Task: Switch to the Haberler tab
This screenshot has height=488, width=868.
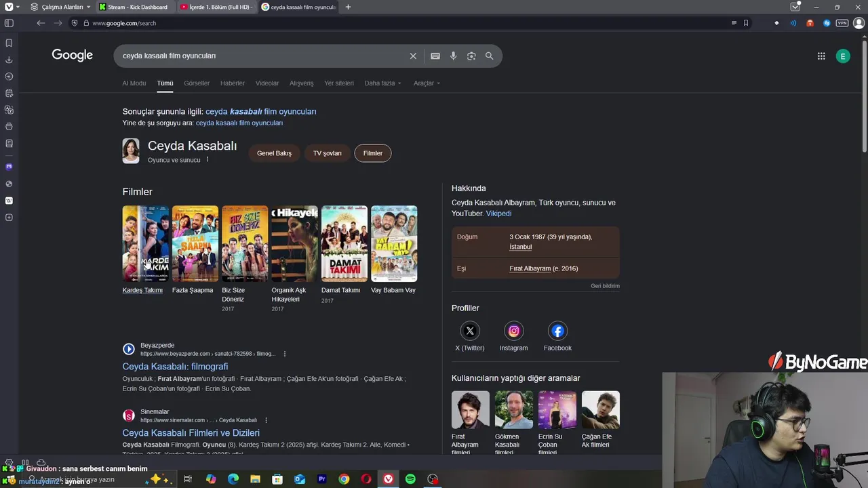Action: point(233,83)
